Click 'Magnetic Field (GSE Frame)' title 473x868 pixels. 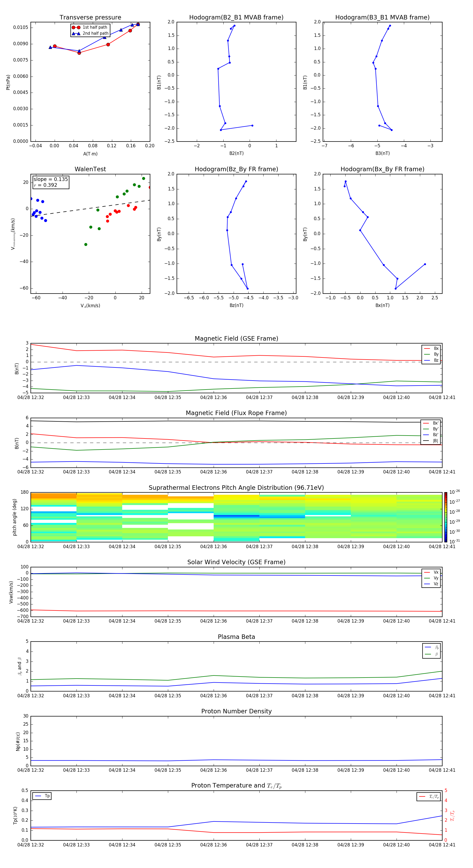click(236, 339)
